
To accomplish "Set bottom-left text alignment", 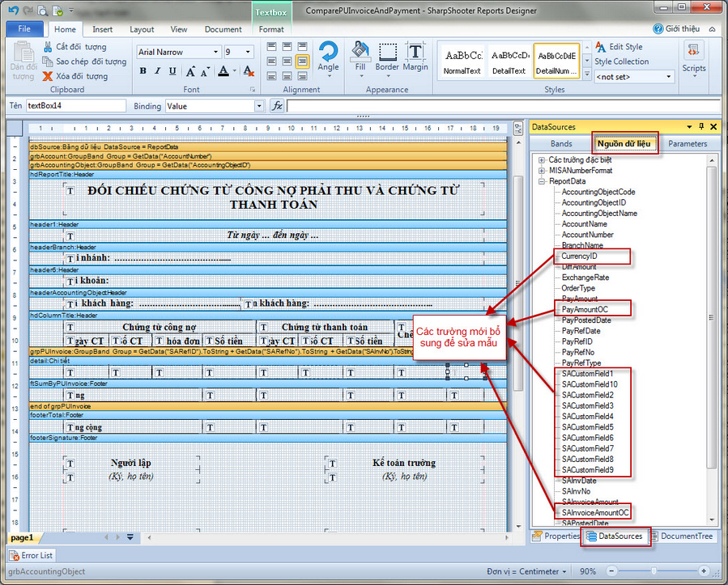I will click(272, 76).
